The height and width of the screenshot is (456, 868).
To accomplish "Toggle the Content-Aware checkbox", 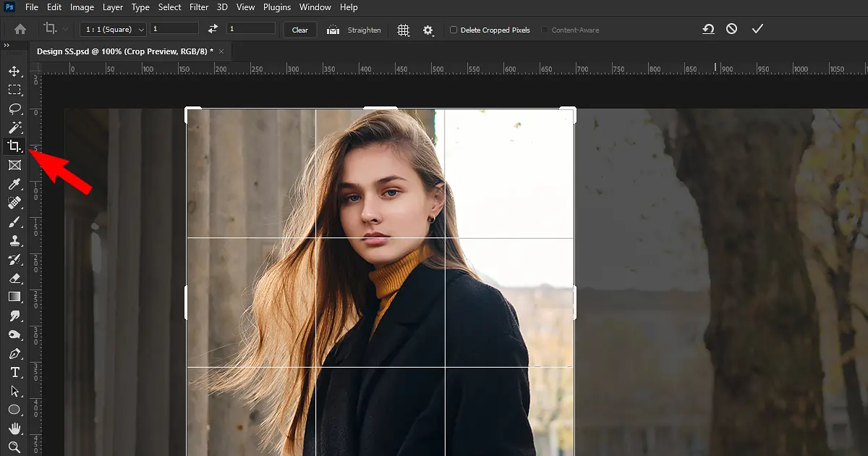I will click(x=545, y=30).
